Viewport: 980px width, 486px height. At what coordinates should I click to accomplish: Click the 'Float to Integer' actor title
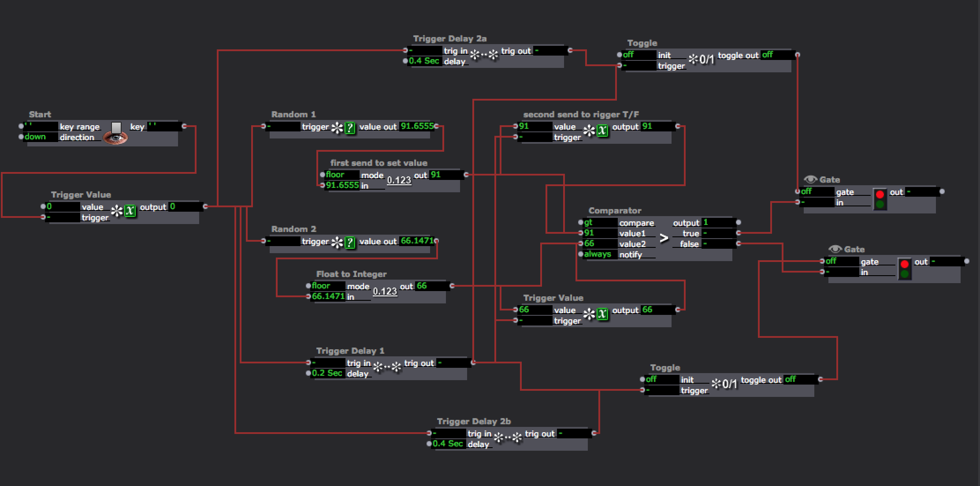[x=351, y=274]
